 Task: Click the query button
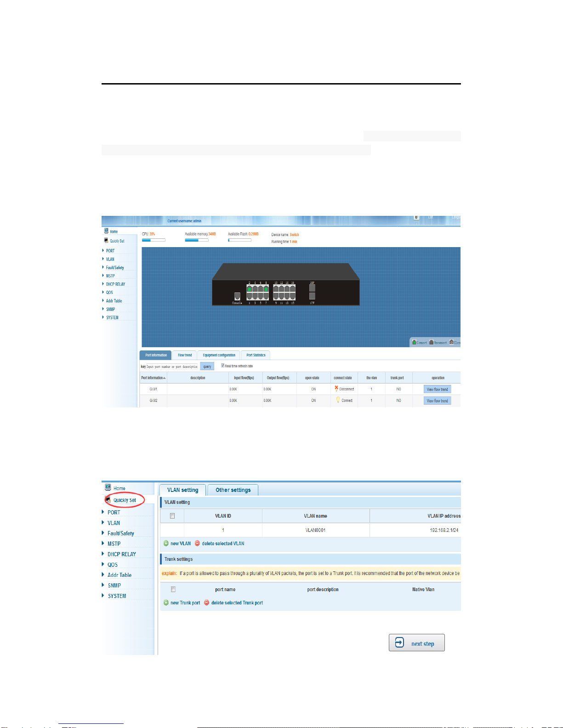coord(207,367)
